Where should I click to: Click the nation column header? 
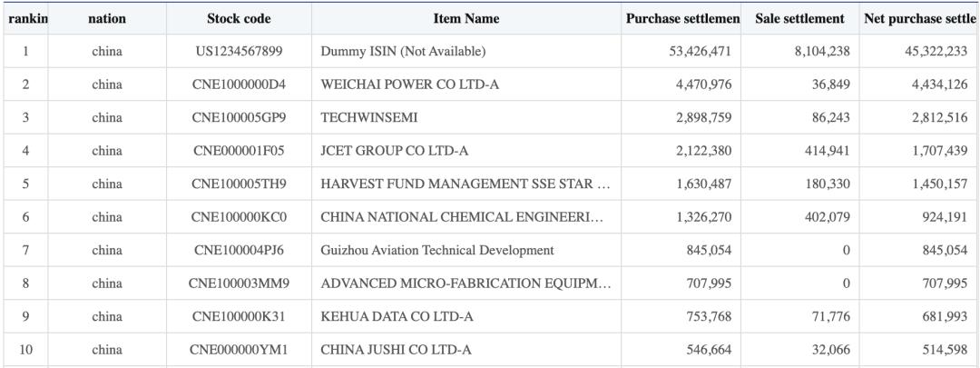pyautogui.click(x=107, y=19)
